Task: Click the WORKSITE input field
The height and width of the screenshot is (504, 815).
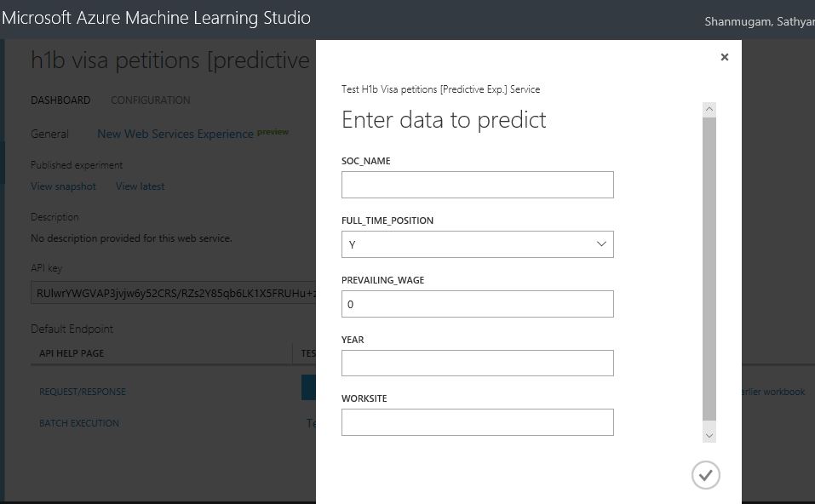Action: point(477,421)
